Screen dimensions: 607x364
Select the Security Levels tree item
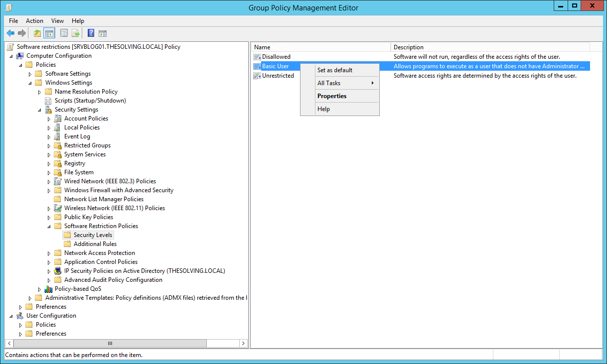tap(93, 235)
